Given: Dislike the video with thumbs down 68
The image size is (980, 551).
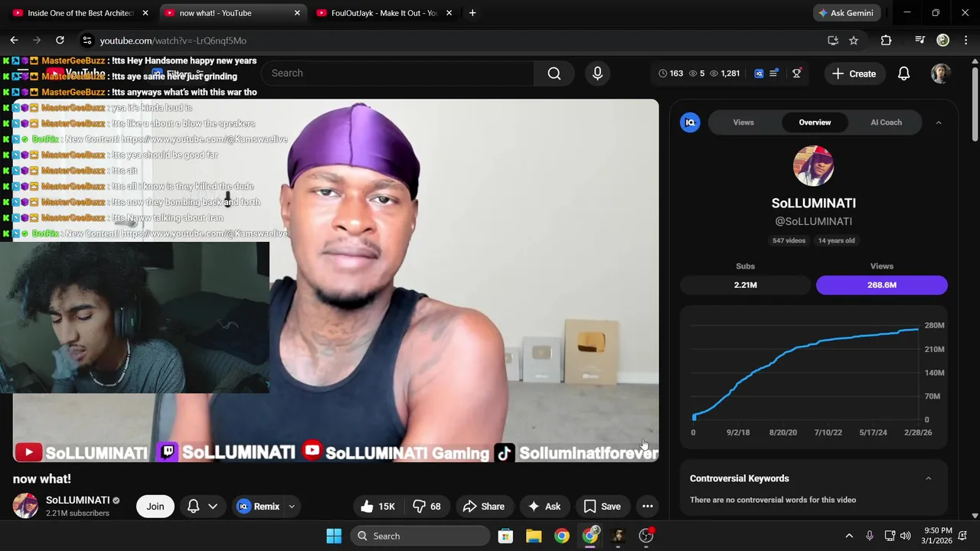Looking at the screenshot, I should (x=427, y=507).
